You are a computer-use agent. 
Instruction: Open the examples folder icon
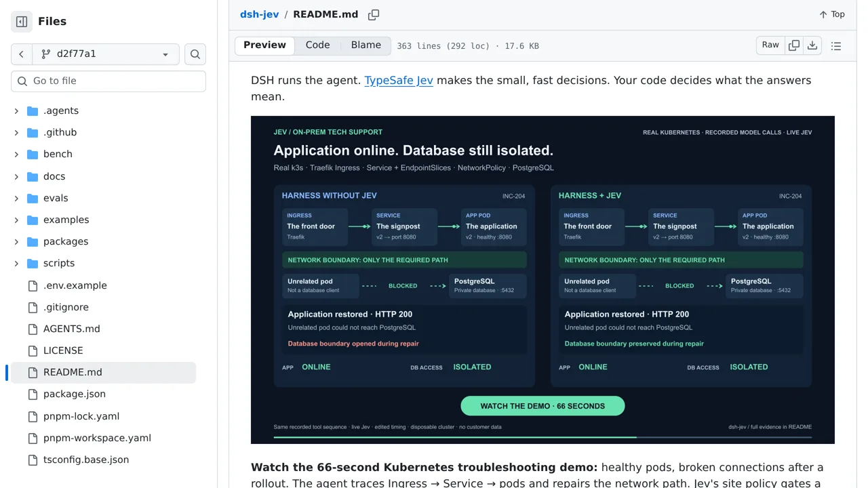[x=33, y=220]
